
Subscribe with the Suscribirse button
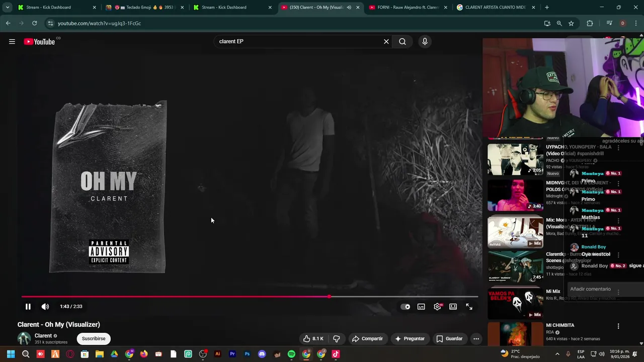click(94, 339)
